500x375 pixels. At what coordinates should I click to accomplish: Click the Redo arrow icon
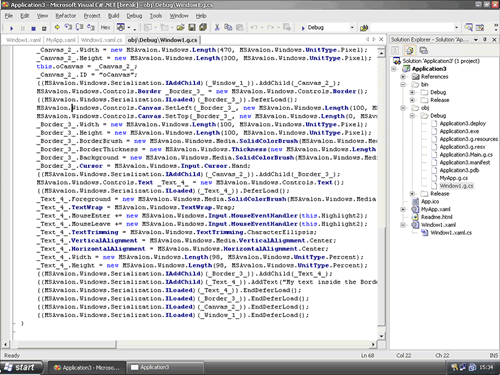[x=270, y=27]
